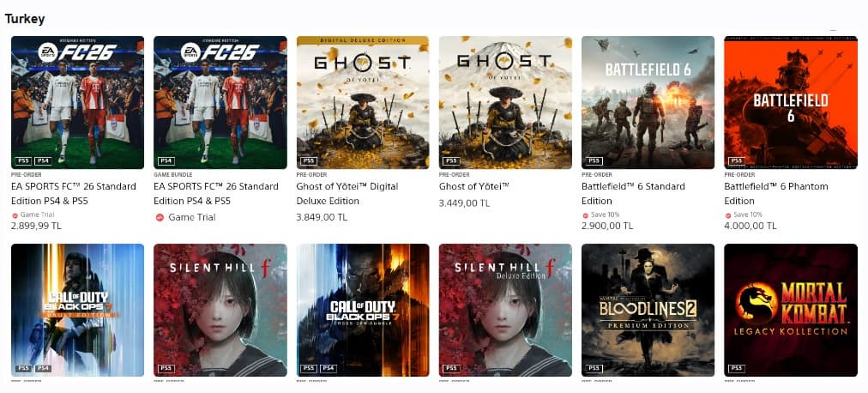Click the PS5 badge on the Mortal Kombat cover

(x=736, y=369)
